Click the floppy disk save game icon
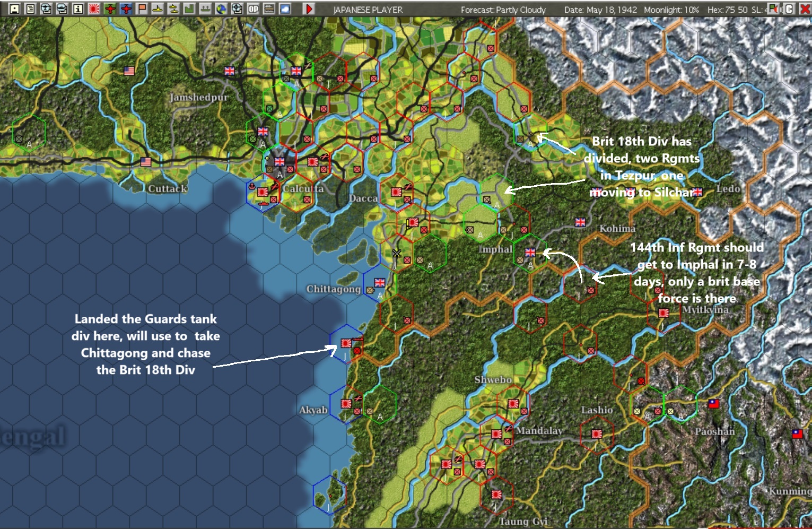 coord(14,9)
